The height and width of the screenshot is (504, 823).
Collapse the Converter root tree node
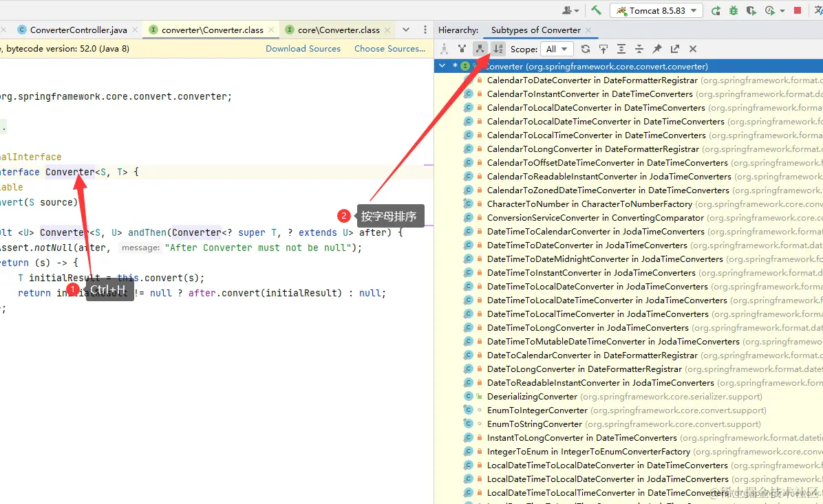tap(442, 66)
